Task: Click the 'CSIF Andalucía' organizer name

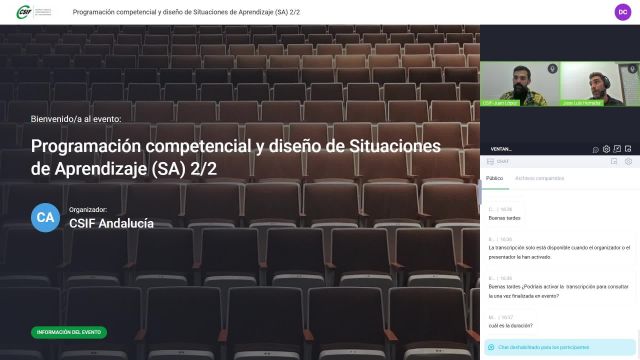Action: pos(111,223)
